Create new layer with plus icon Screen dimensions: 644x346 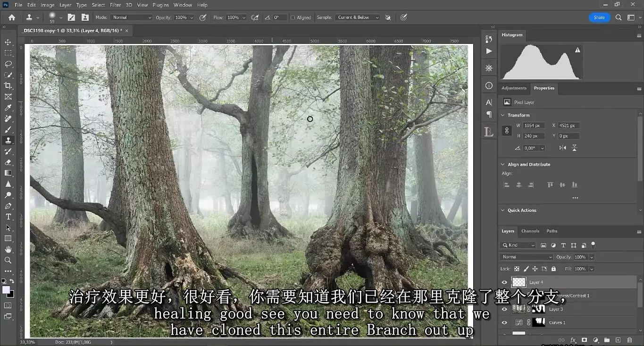(x=618, y=340)
